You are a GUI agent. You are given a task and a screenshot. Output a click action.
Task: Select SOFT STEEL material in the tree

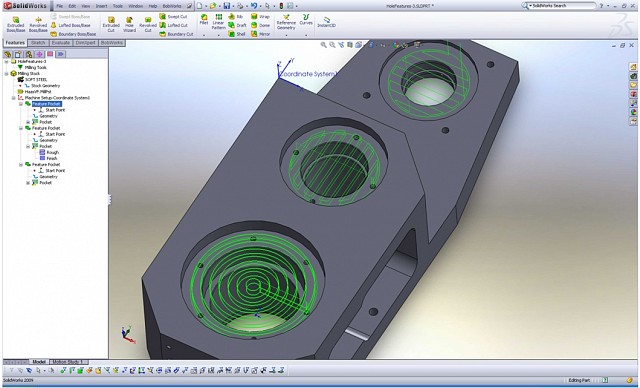[x=36, y=80]
